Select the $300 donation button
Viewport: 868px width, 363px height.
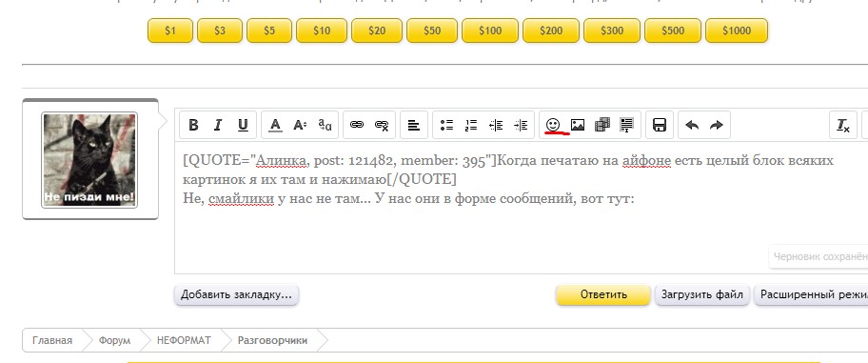click(612, 30)
